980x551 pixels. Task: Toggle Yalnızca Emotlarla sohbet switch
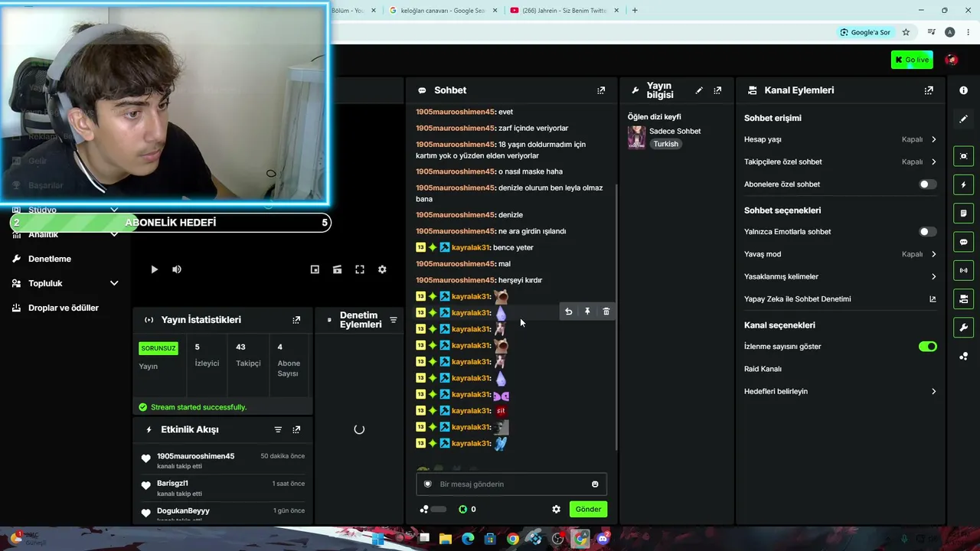coord(927,232)
